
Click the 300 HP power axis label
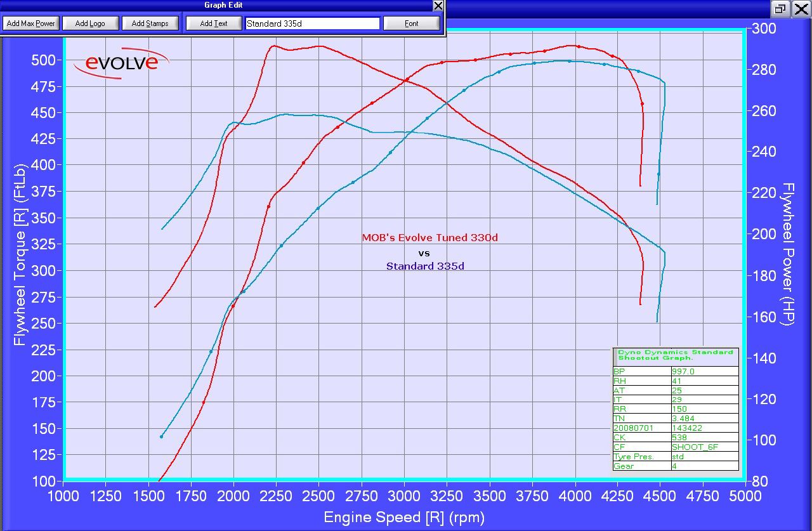[x=764, y=28]
